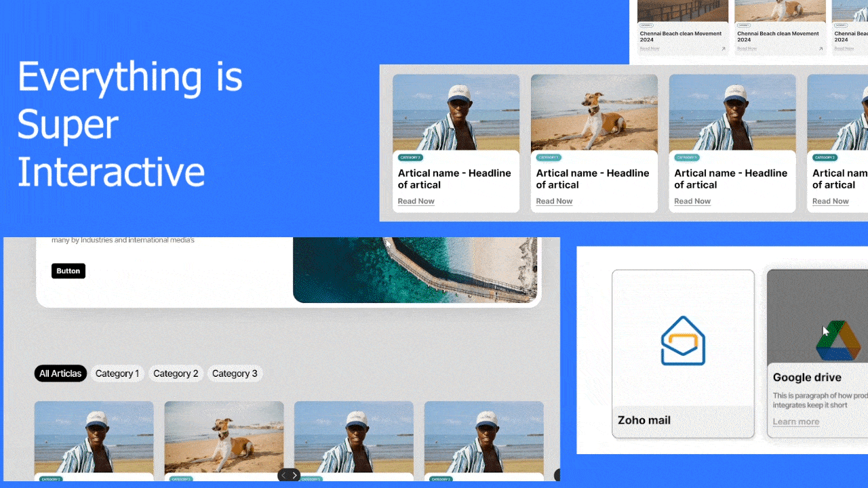Select the Category 1 filter pill

[117, 373]
